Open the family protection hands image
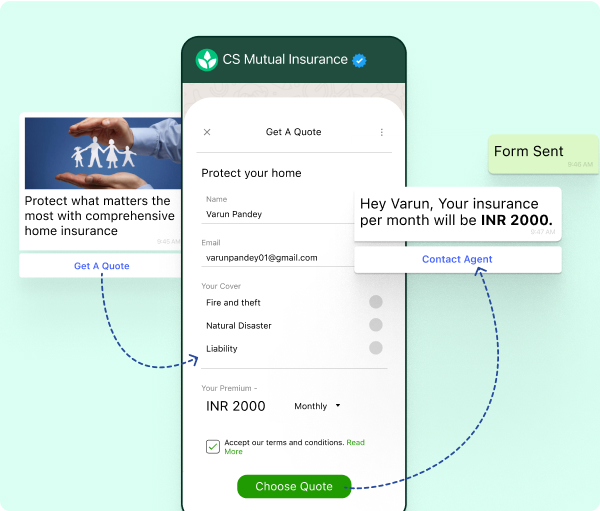600x511 pixels. pos(103,153)
